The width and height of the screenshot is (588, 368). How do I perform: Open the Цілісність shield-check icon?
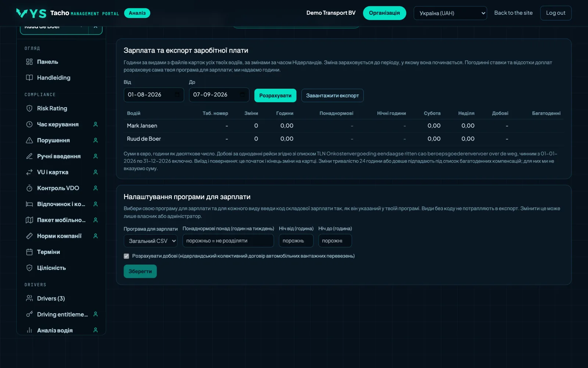pos(29,268)
